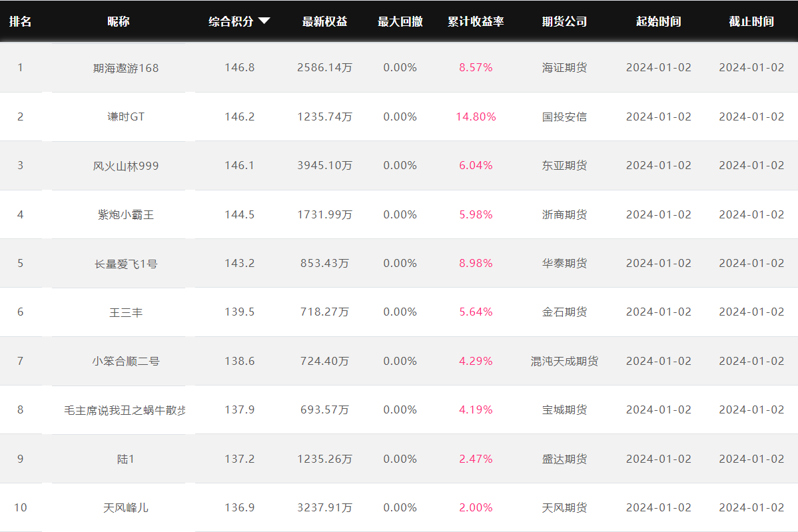Viewport: 798px width, 532px height.
Task: Click the 截止时间 column header
Action: click(751, 21)
